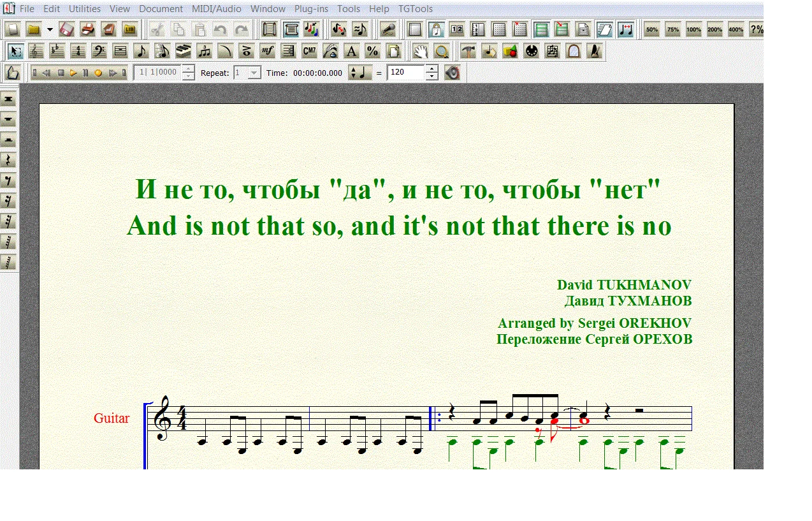Viewport: 812px width, 521px height.
Task: Select the Lyrics tool quill icon
Action: [x=330, y=51]
